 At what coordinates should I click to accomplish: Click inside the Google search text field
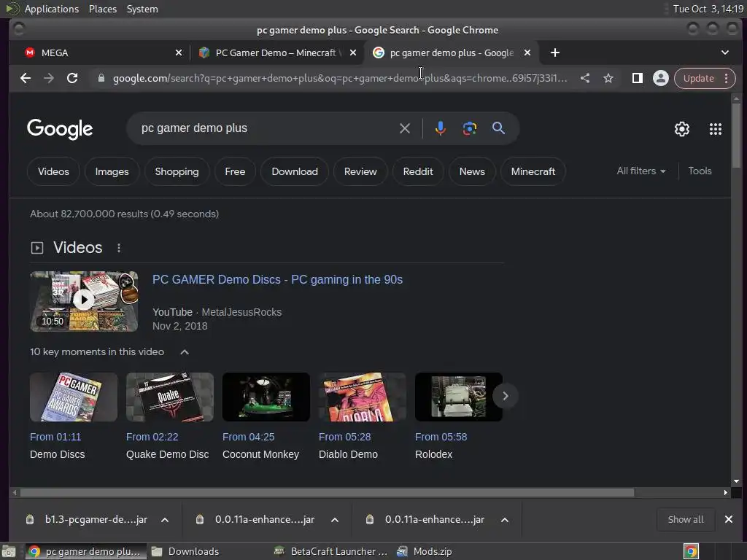(267, 128)
